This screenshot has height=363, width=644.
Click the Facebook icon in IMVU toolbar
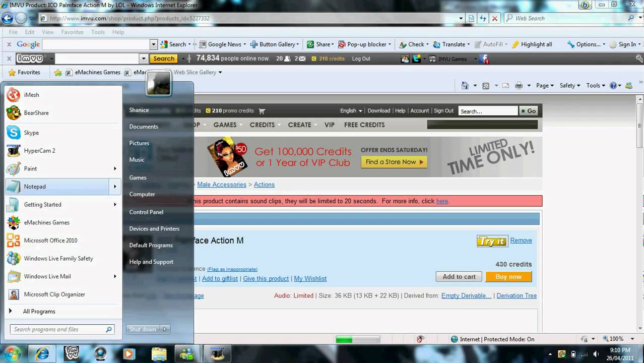click(484, 59)
